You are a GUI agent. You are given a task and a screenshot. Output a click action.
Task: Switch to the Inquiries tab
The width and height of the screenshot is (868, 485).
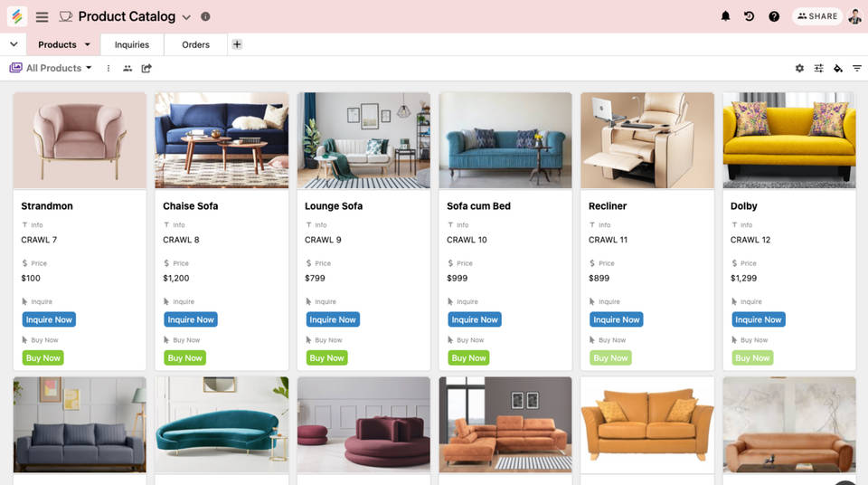[x=132, y=44]
